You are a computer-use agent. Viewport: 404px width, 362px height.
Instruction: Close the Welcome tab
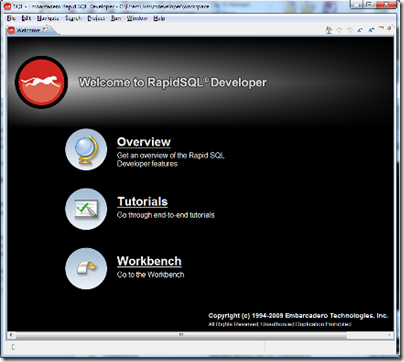(x=46, y=30)
